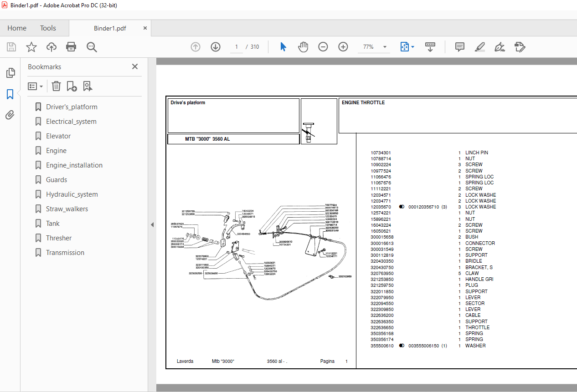Click the page number input field
Image resolution: width=577 pixels, height=392 pixels.
coord(237,47)
